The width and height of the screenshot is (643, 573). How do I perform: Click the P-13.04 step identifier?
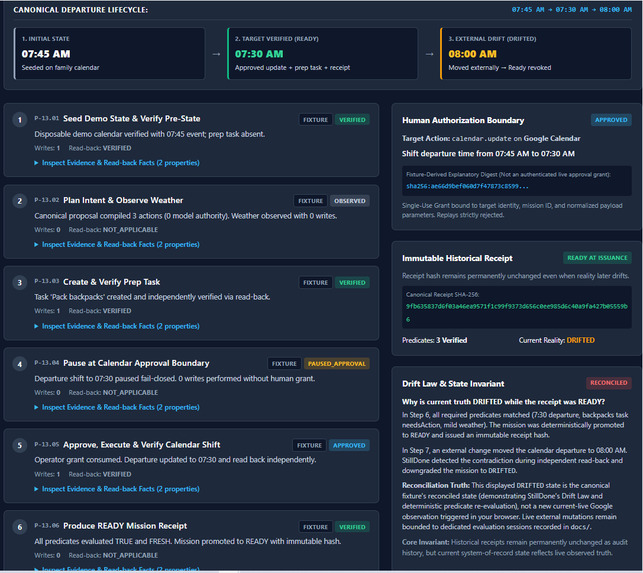[46, 363]
